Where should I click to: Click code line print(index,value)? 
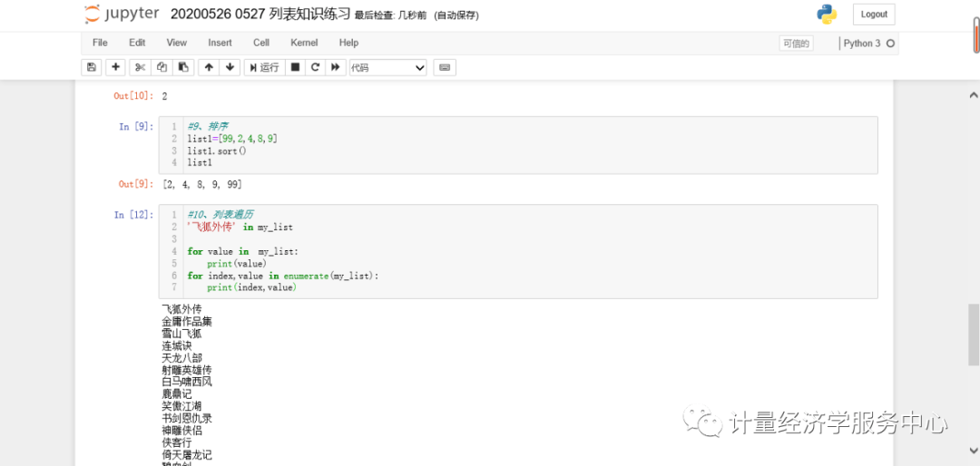pyautogui.click(x=252, y=287)
